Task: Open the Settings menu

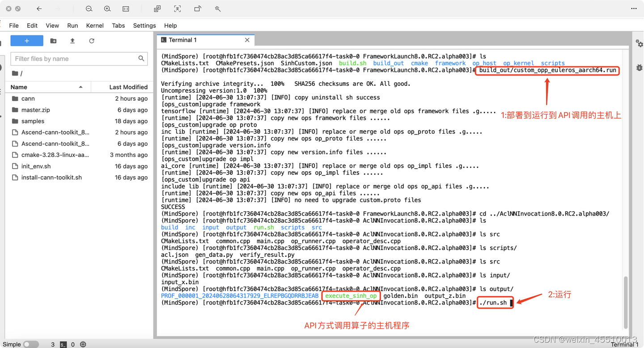Action: 144,25
